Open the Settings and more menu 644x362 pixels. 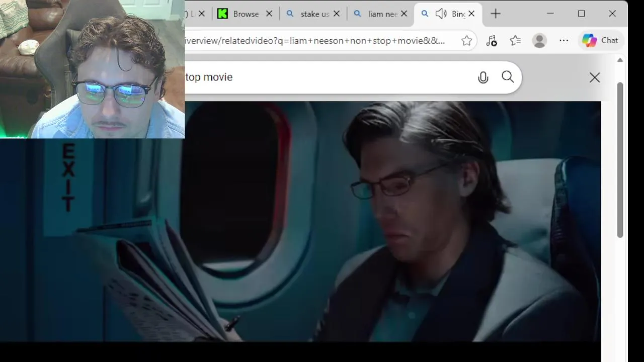563,41
